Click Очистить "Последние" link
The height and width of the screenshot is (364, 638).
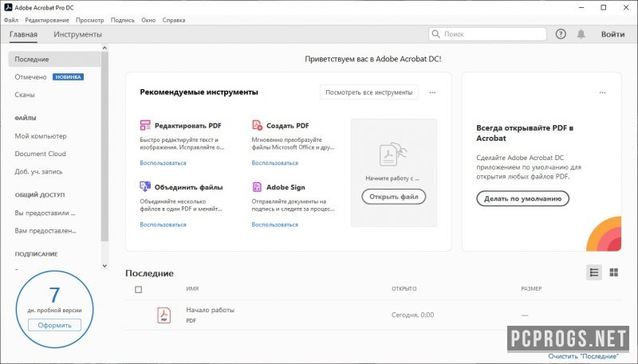tap(583, 356)
